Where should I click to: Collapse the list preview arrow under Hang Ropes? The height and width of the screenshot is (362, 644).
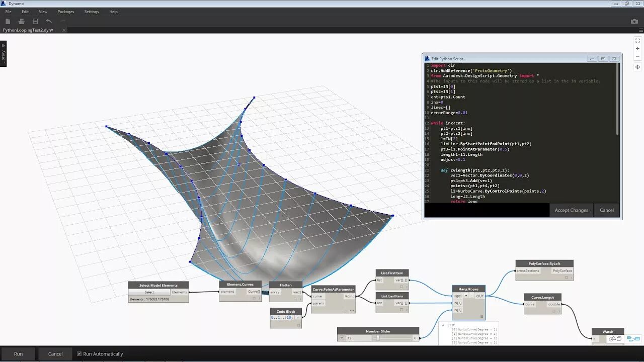coord(443,325)
